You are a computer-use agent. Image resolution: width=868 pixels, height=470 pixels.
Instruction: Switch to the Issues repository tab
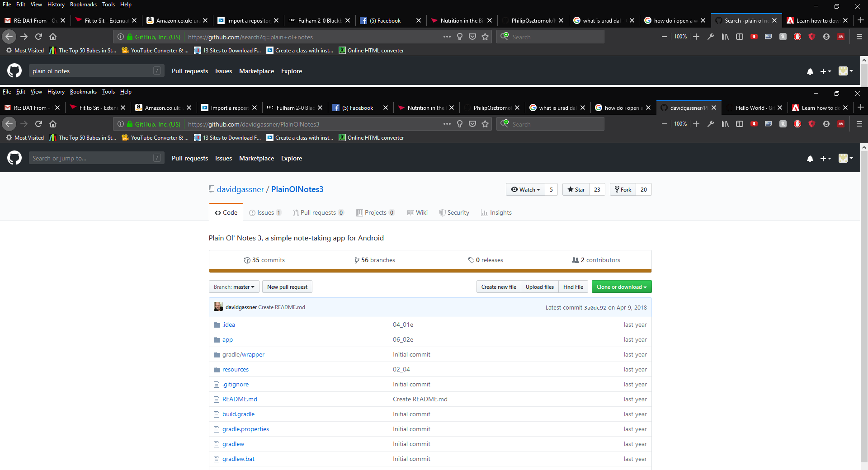click(265, 212)
